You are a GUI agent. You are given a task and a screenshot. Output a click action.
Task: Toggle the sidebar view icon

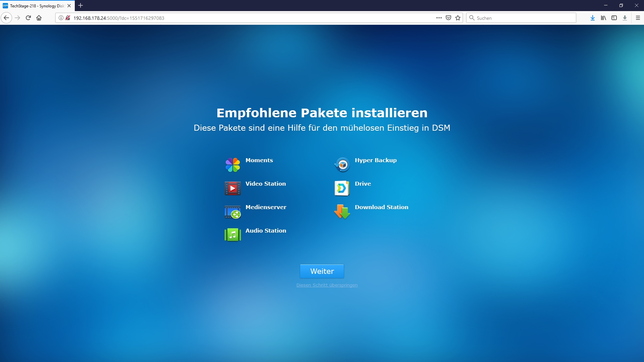click(x=614, y=18)
